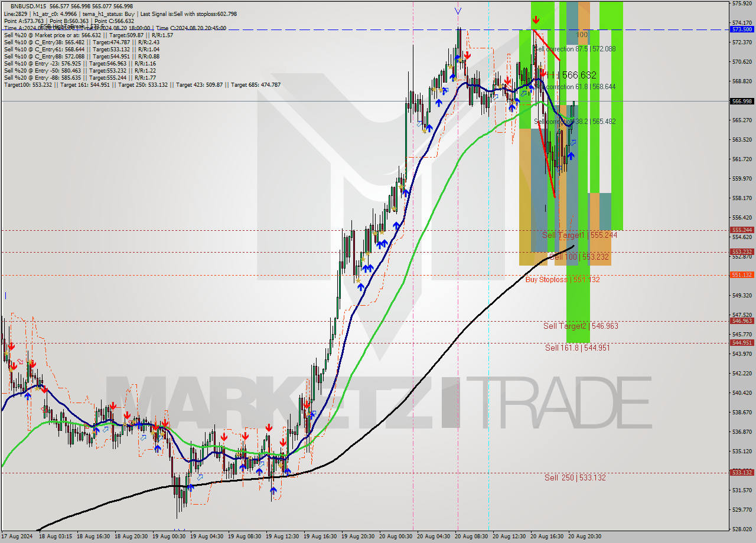Click the 'Sell Target2 | 546.963' label
Viewport: 756px width, 543px height.
click(581, 326)
